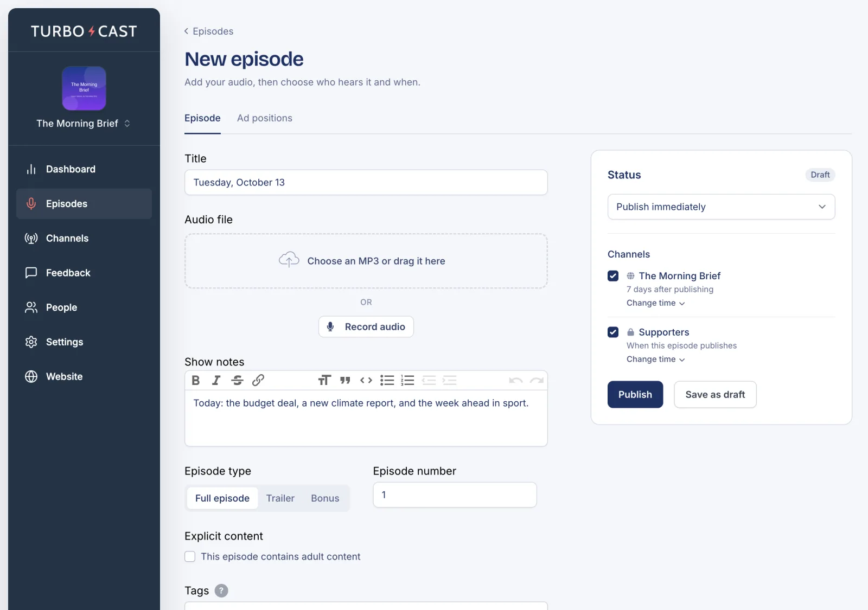Expand Change time under The Morning Brief
Viewport: 868px width, 610px height.
655,303
